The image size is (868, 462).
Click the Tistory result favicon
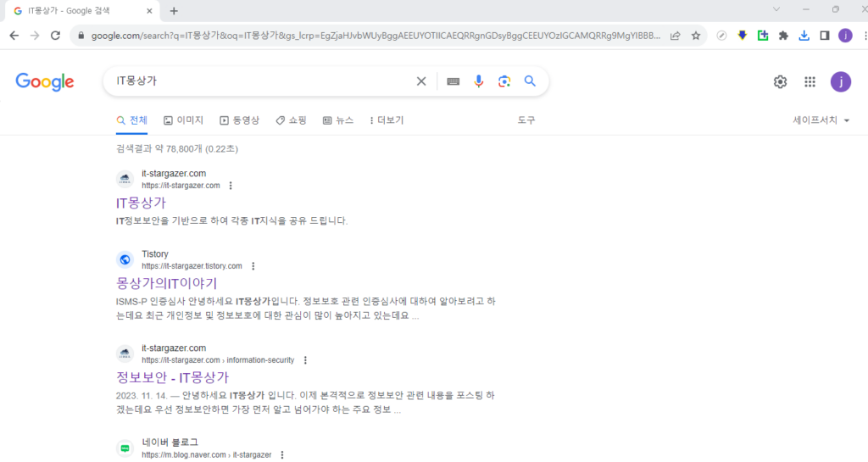125,259
